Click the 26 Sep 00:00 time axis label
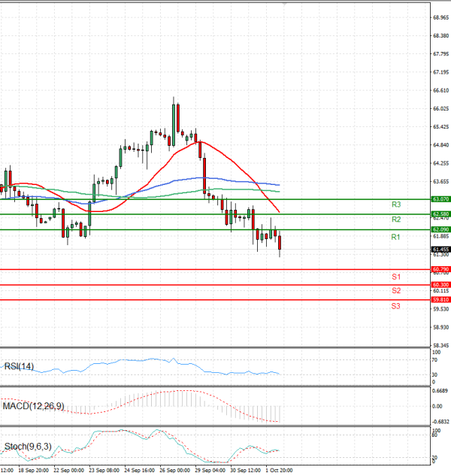 [174, 470]
